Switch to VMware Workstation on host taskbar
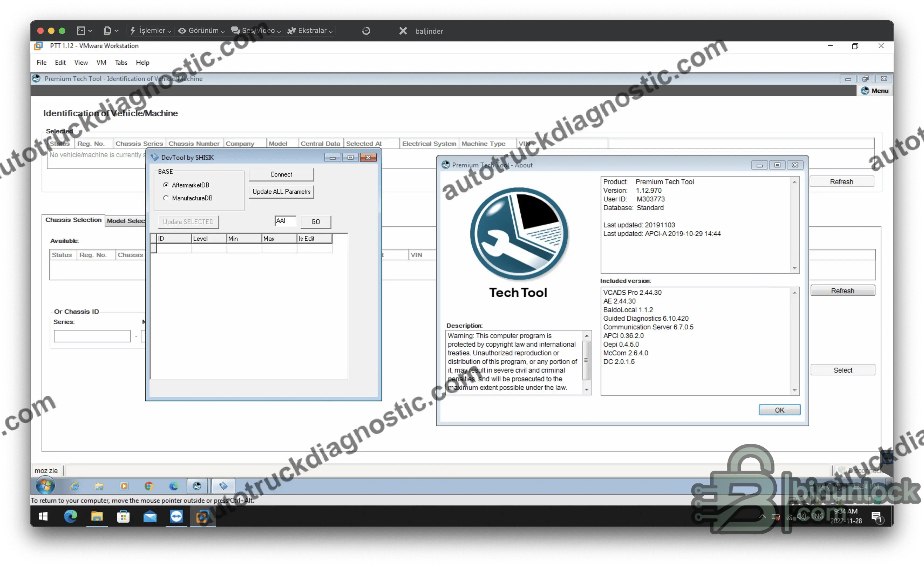This screenshot has width=924, height=567. [203, 517]
